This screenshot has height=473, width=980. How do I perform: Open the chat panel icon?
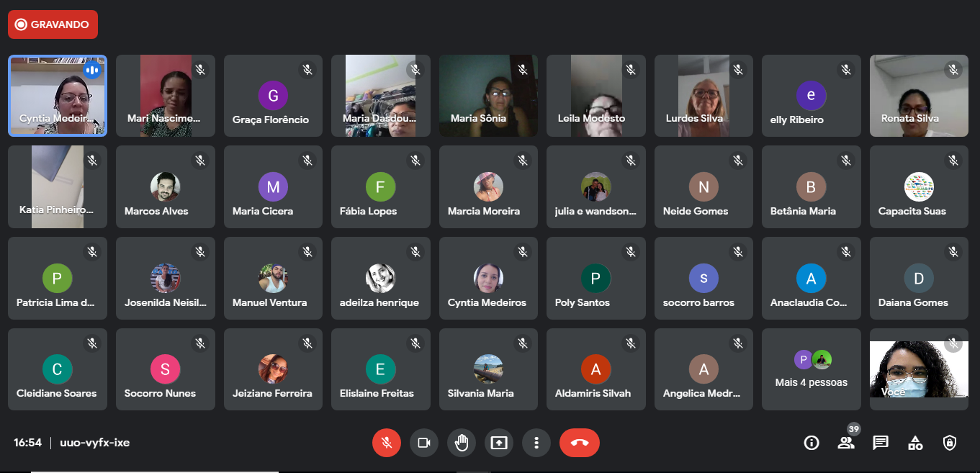tap(881, 443)
